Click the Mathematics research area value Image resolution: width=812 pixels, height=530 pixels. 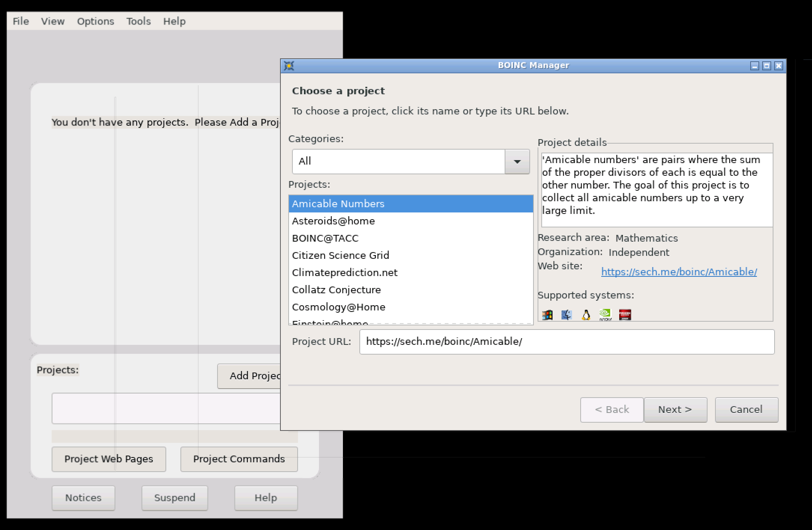(x=647, y=238)
